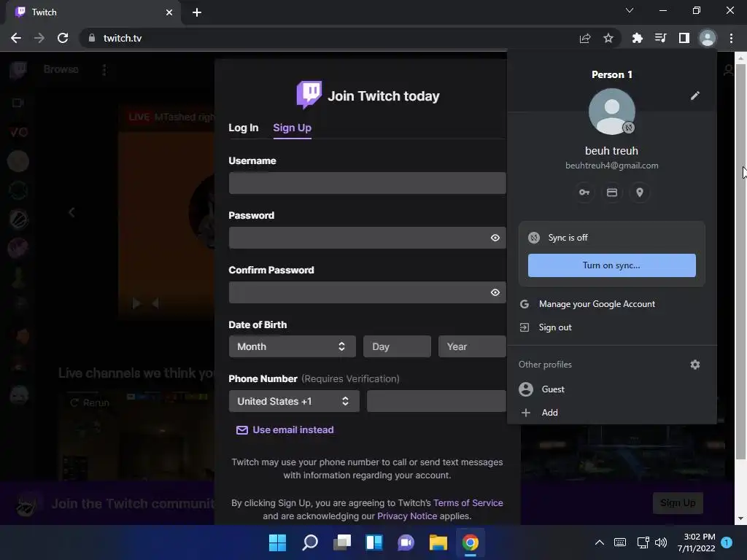Open addresses location pin icon
This screenshot has width=747, height=560.
(639, 192)
